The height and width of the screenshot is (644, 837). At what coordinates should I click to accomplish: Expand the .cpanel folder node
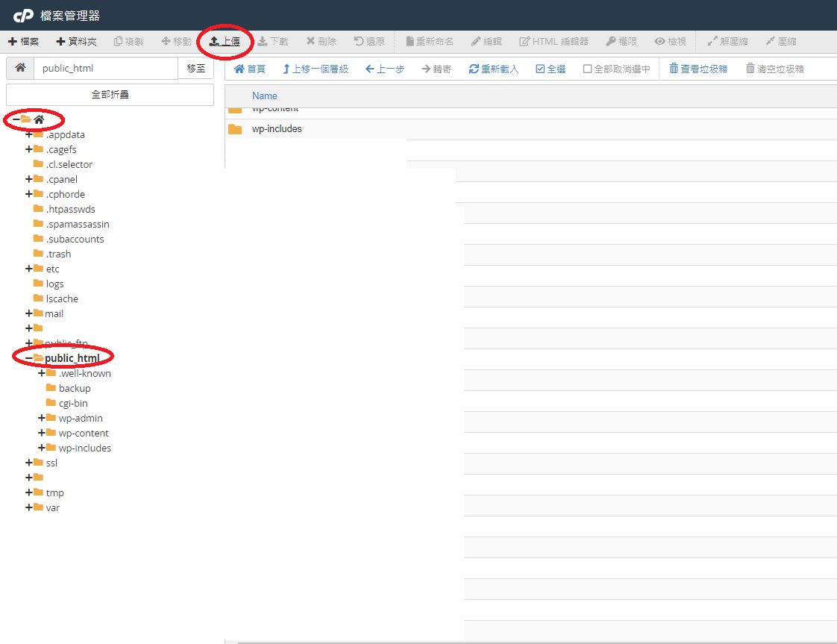point(29,179)
